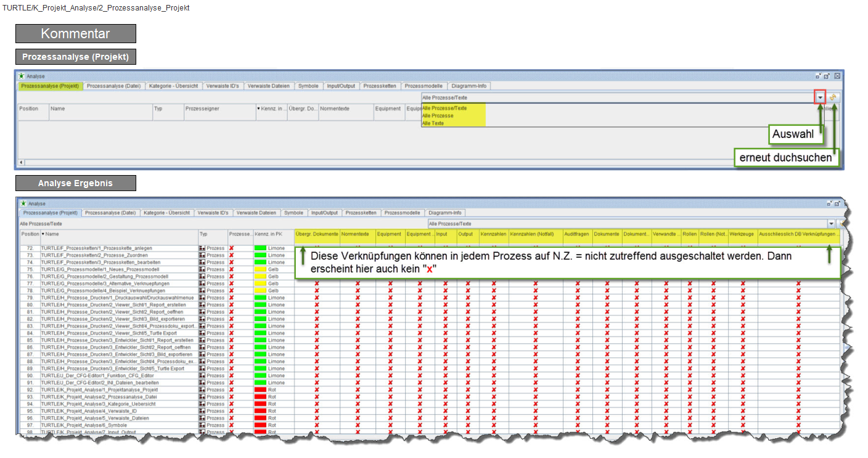Open 'Prozessanalyse (Datei)' tab in the upper Analyse window

[x=113, y=86]
